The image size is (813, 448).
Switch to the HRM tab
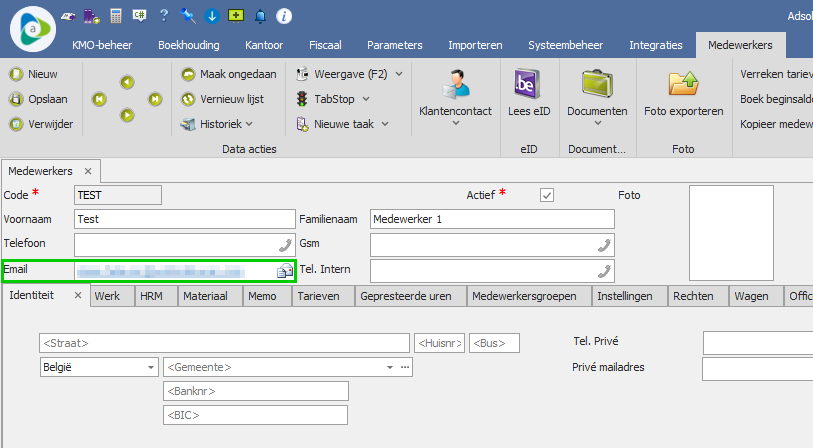coord(156,296)
